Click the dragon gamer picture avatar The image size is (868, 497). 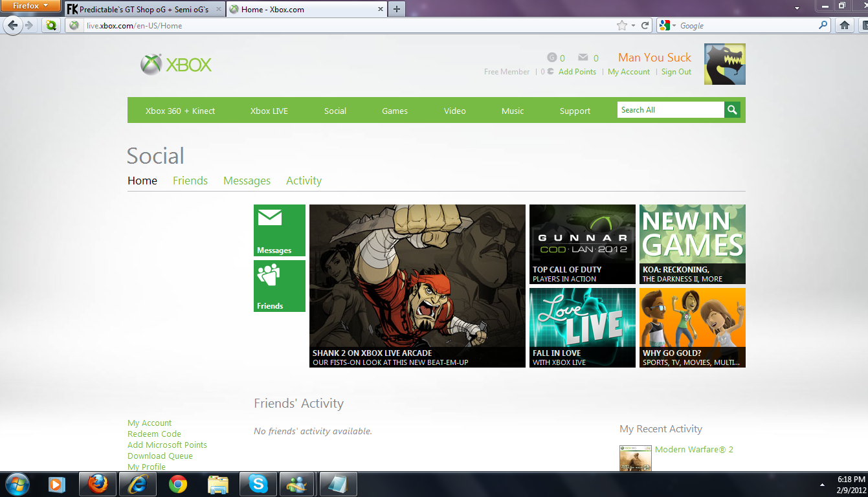[725, 64]
